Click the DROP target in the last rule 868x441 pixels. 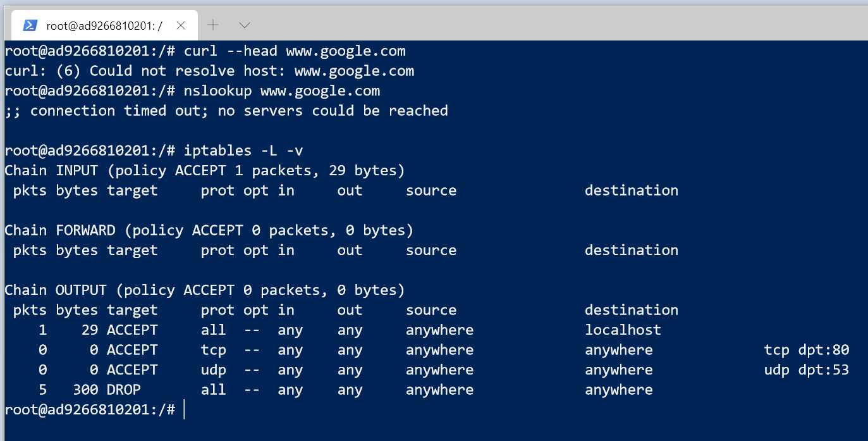[x=124, y=390]
